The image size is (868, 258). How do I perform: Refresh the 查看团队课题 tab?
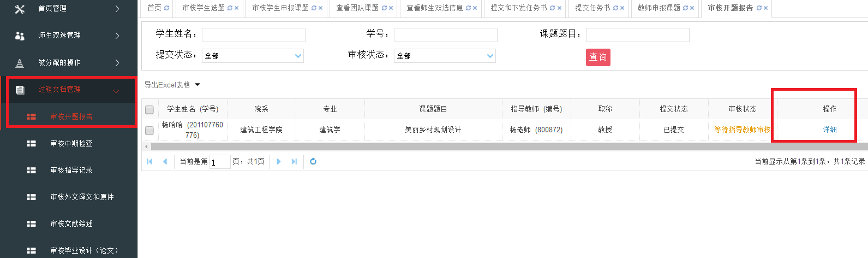pyautogui.click(x=384, y=8)
